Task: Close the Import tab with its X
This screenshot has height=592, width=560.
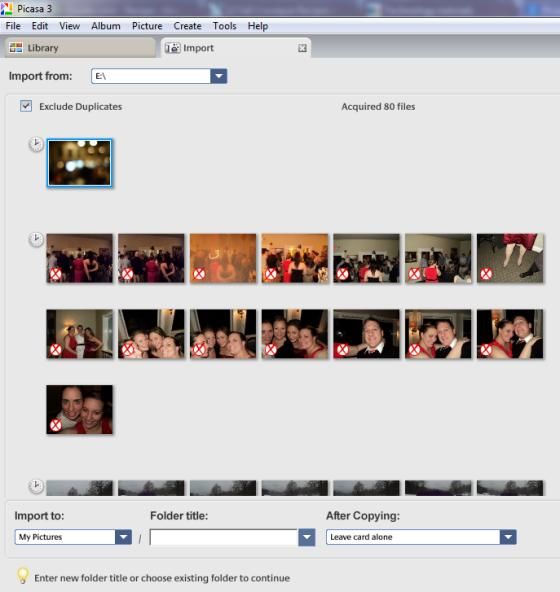Action: 302,48
